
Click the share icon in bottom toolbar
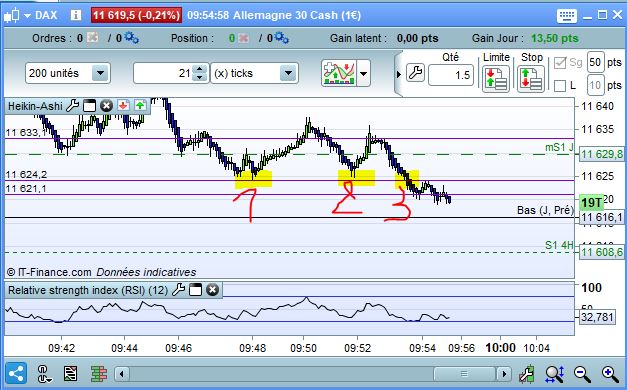(x=16, y=374)
